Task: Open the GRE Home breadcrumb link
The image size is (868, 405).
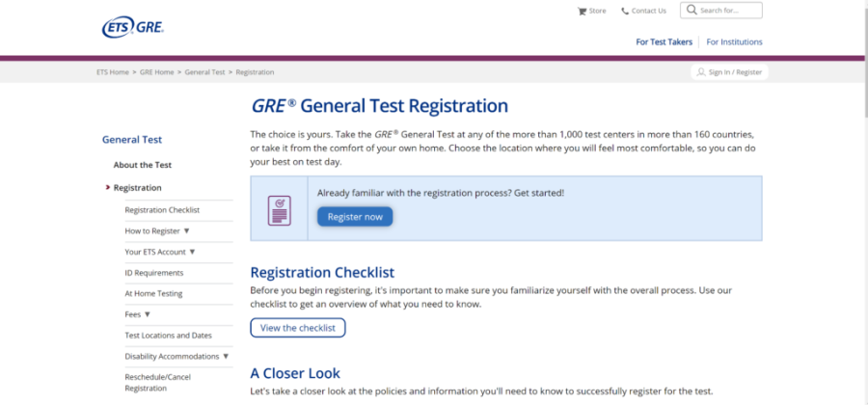Action: pyautogui.click(x=156, y=72)
